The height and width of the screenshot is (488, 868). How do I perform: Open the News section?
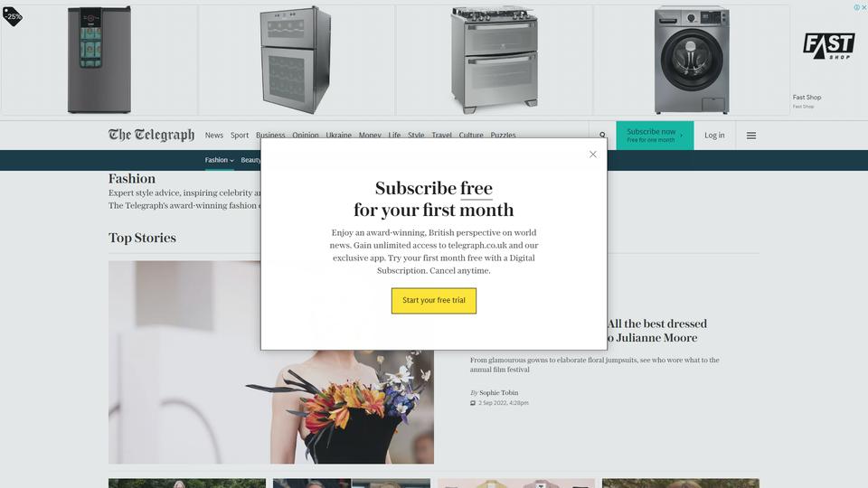click(x=213, y=135)
